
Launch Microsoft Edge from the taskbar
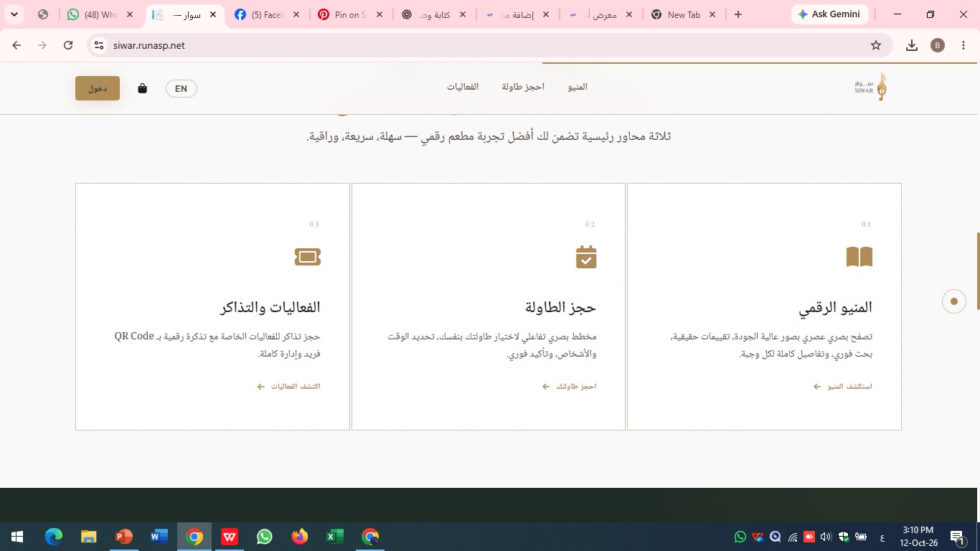54,537
